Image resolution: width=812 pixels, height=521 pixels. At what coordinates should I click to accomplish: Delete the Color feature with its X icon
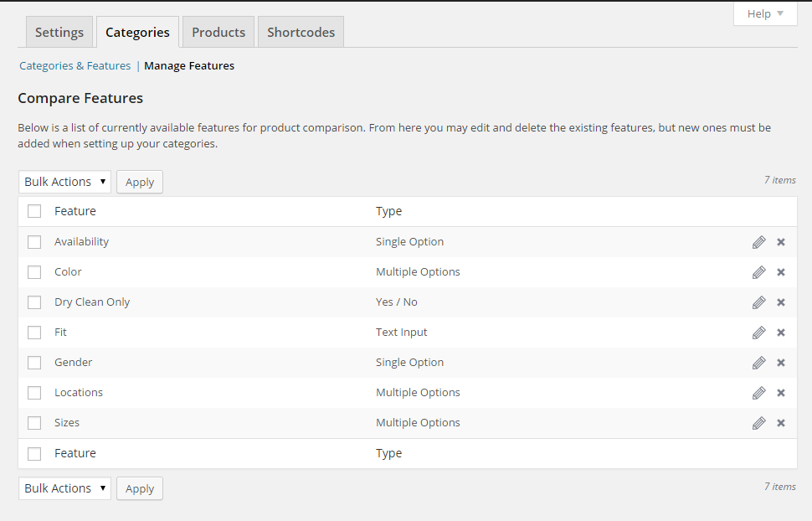pyautogui.click(x=781, y=272)
